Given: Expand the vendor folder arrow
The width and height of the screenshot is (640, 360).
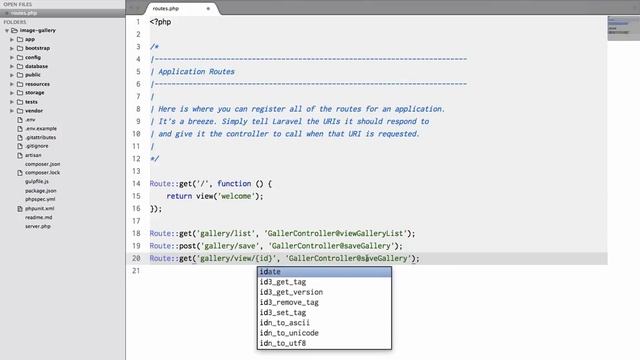Looking at the screenshot, I should point(12,111).
